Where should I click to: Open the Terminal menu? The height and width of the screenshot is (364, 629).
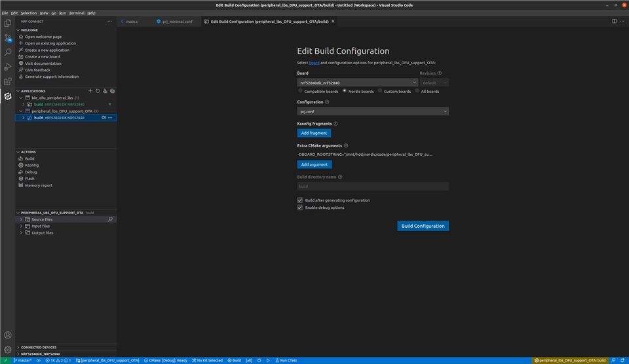[x=77, y=13]
